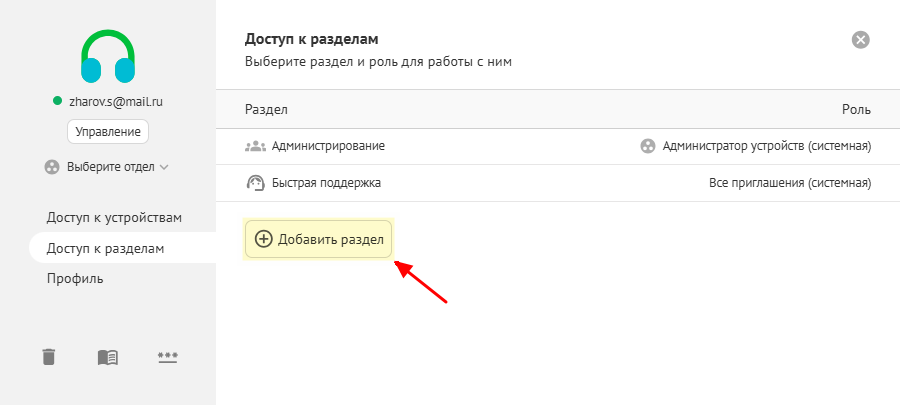Click the zharov.s@mail.ru email label

[115, 101]
